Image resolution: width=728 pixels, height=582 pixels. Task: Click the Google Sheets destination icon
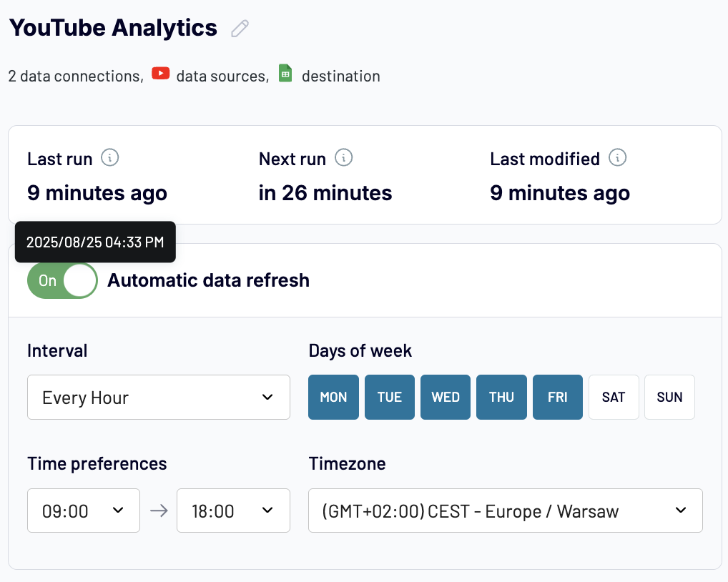[x=285, y=74]
